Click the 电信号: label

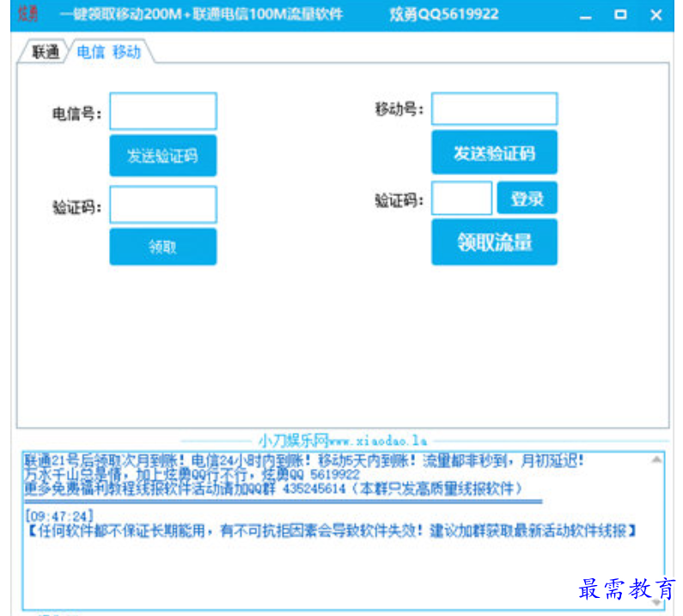76,113
